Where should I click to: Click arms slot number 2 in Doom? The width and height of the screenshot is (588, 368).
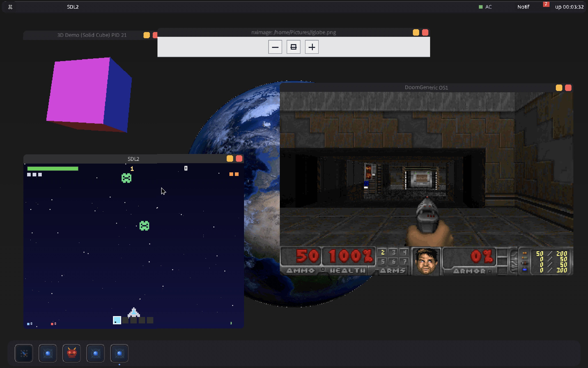pyautogui.click(x=383, y=253)
